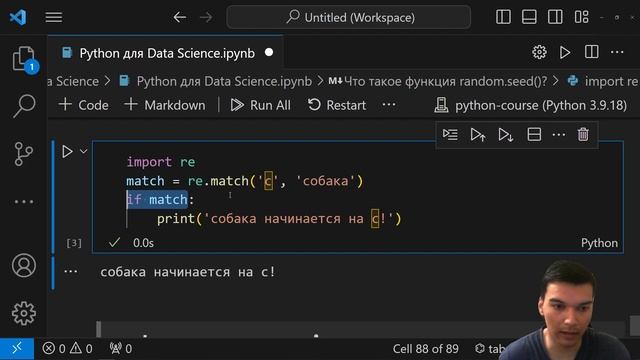Open the Accounts menu
The height and width of the screenshot is (360, 640).
coord(24,265)
